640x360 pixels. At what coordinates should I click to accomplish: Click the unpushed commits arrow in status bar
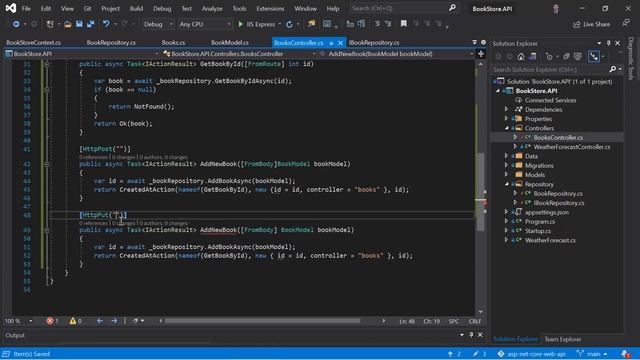[454, 354]
